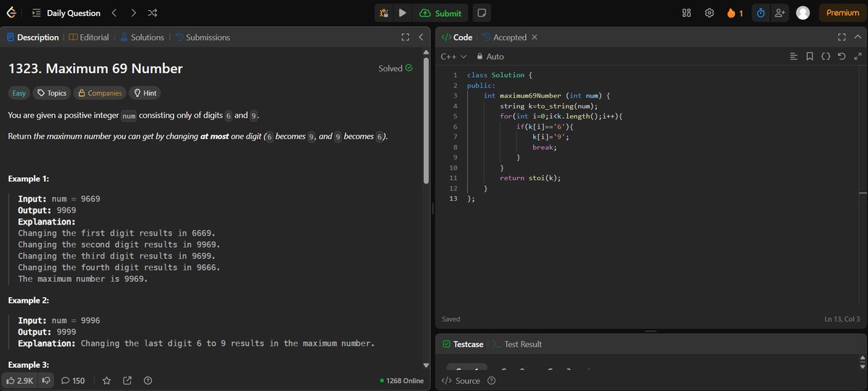
Task: Place cursor on 'return stoi(k);' line
Action: 530,178
